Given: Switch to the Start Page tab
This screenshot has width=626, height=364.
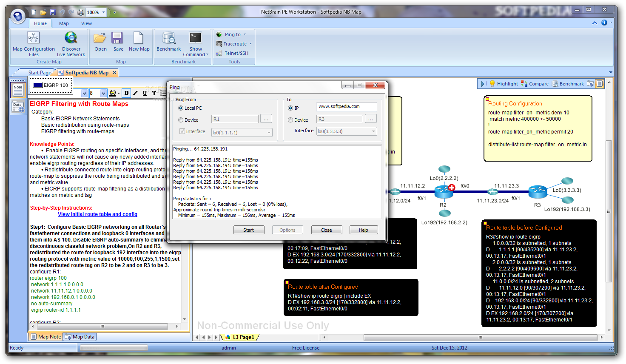Looking at the screenshot, I should click(39, 73).
